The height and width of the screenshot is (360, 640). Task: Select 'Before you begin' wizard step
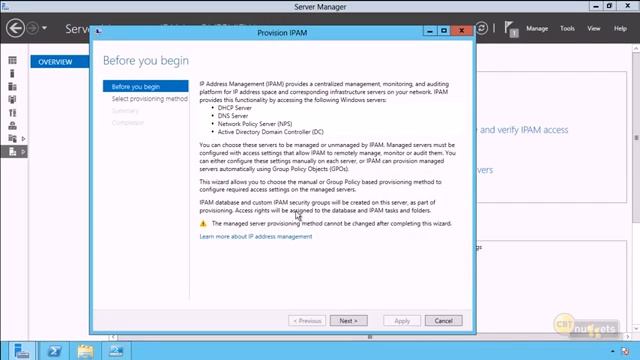[x=146, y=87]
